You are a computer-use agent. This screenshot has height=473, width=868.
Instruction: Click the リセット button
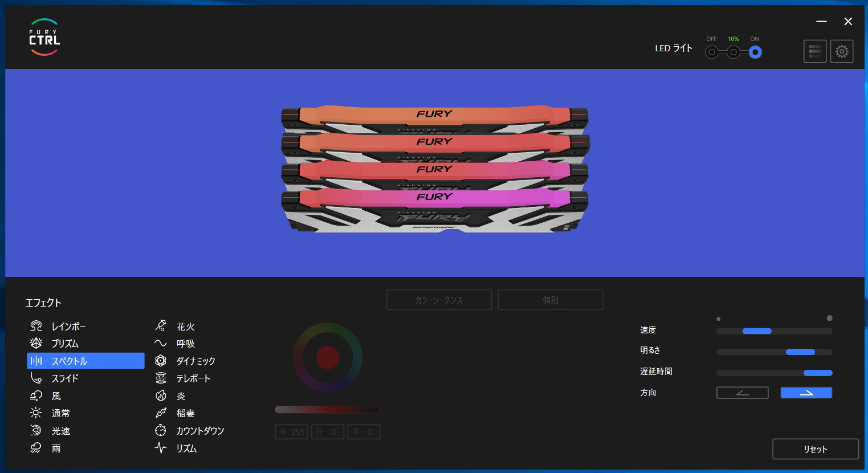(x=816, y=449)
